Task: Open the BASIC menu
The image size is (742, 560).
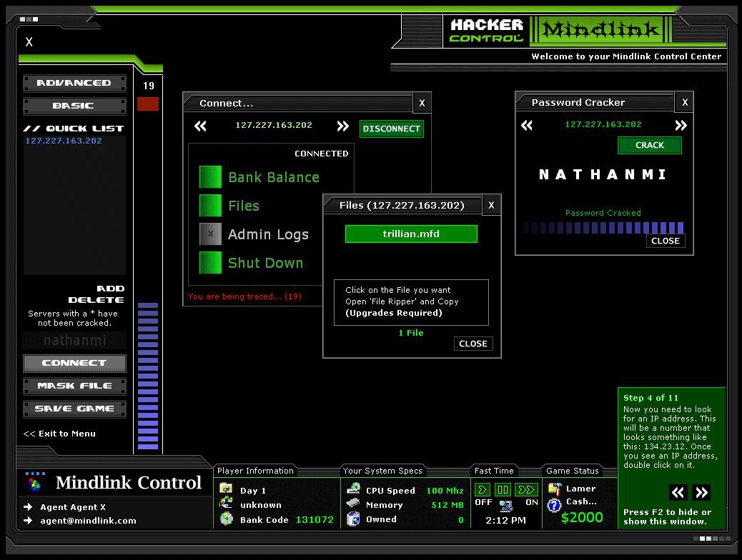Action: coord(74,106)
